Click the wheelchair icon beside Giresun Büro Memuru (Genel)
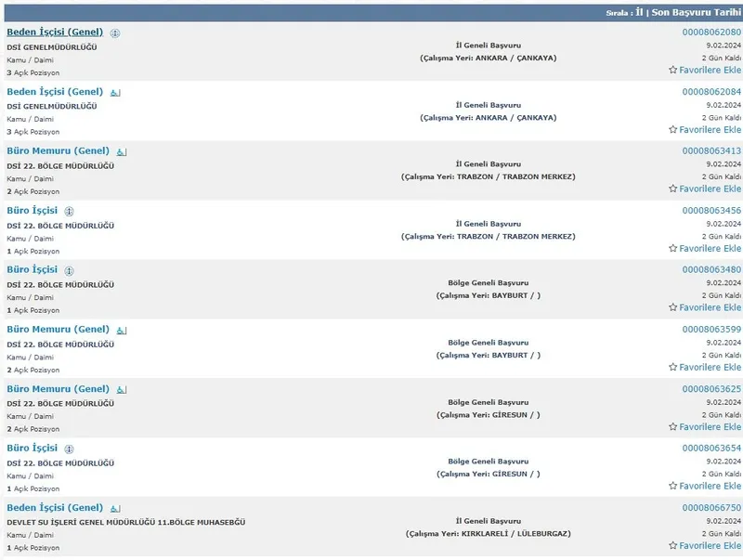743x560 pixels. click(x=122, y=389)
